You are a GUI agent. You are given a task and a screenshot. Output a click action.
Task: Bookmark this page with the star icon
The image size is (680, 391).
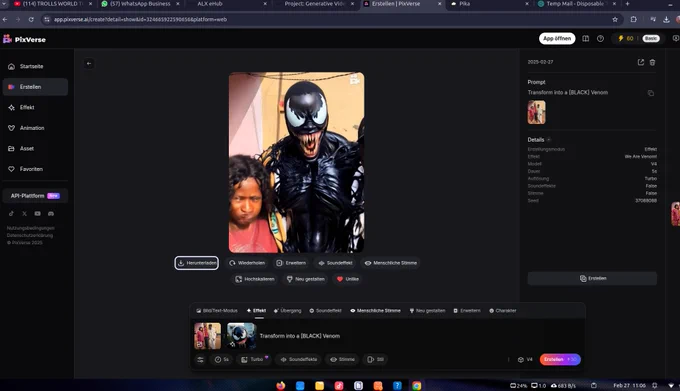click(615, 20)
